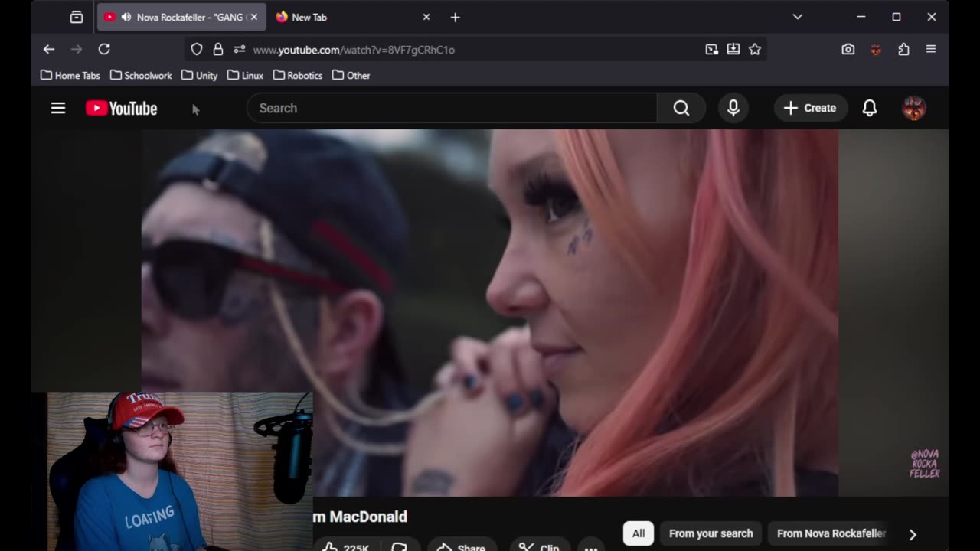Take a screenshot with the camera toolbar icon

point(848,49)
